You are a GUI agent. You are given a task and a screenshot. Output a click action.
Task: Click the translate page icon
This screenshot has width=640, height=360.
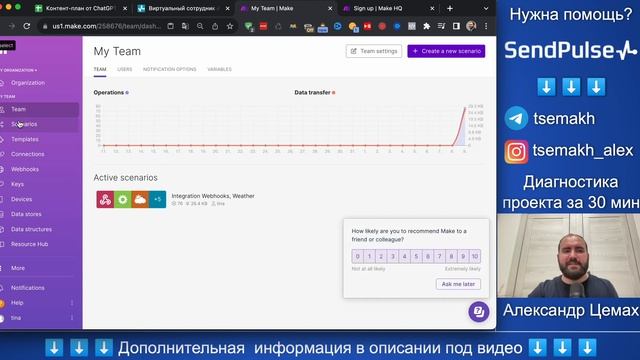[x=185, y=26]
